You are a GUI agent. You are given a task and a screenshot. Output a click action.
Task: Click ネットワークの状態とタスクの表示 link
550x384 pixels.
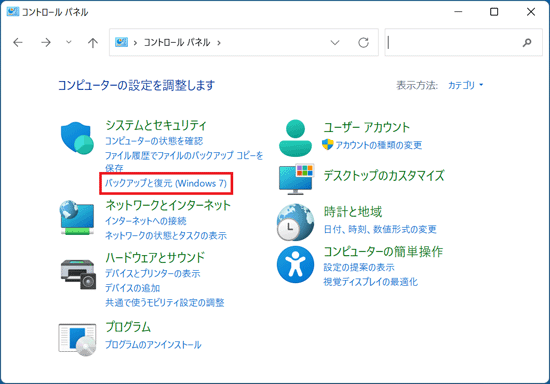pyautogui.click(x=166, y=235)
